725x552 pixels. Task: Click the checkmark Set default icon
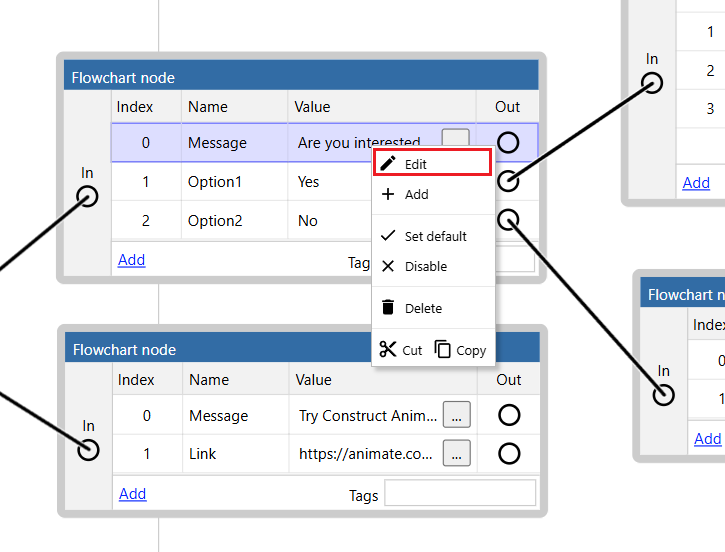[388, 237]
